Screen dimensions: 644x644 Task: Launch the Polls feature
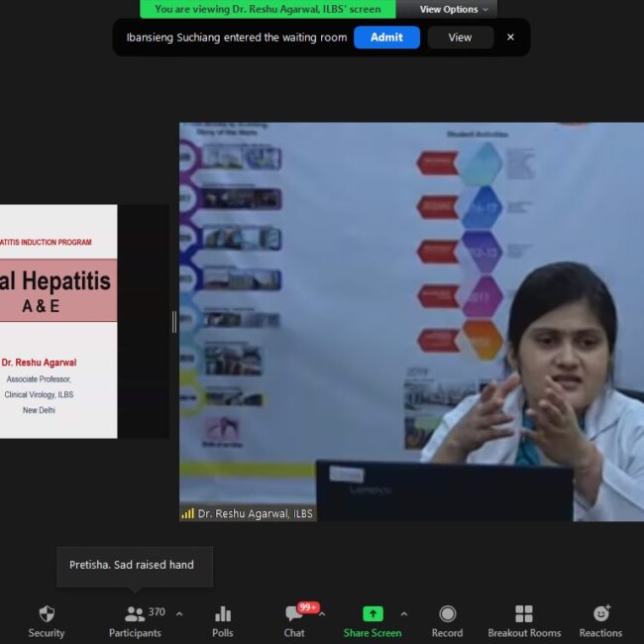[223, 621]
